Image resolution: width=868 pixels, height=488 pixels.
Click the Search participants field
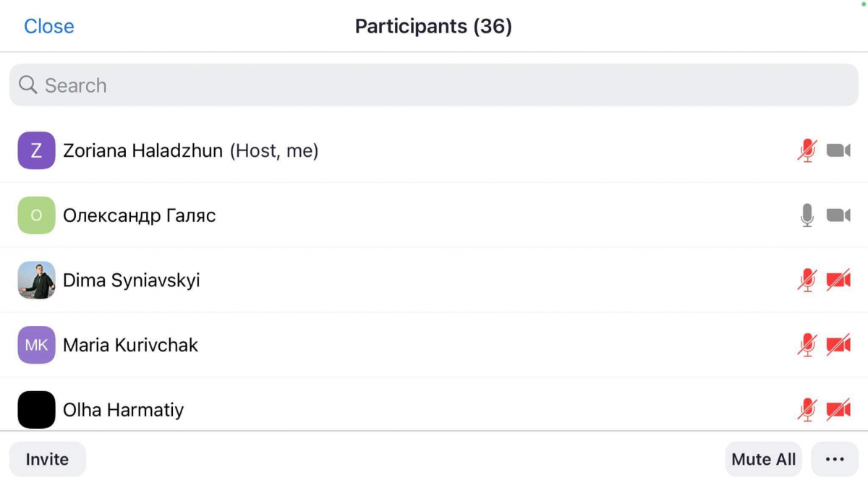[434, 85]
